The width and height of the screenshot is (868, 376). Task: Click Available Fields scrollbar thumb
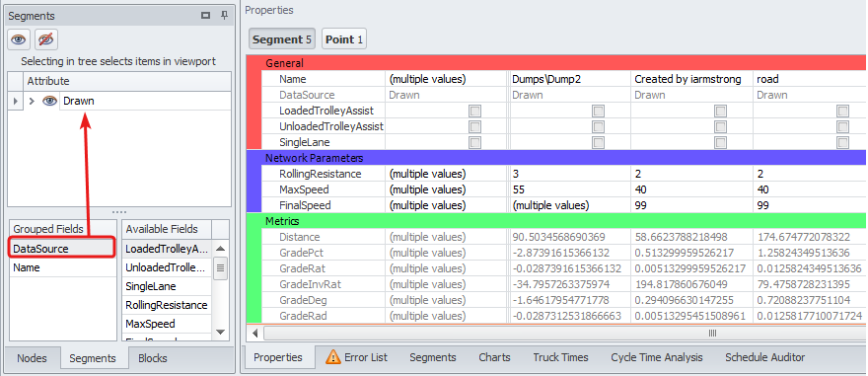220,269
